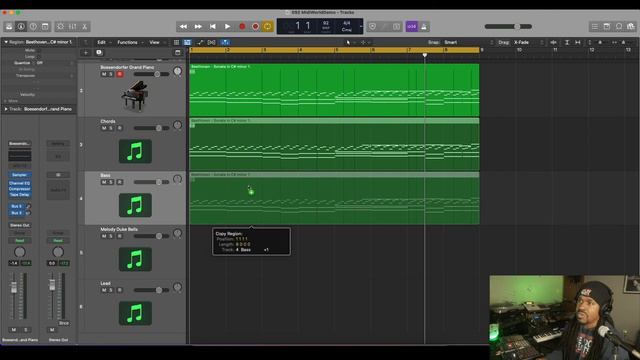Click the Fast Forward transport button
The width and height of the screenshot is (640, 360).
[198, 27]
